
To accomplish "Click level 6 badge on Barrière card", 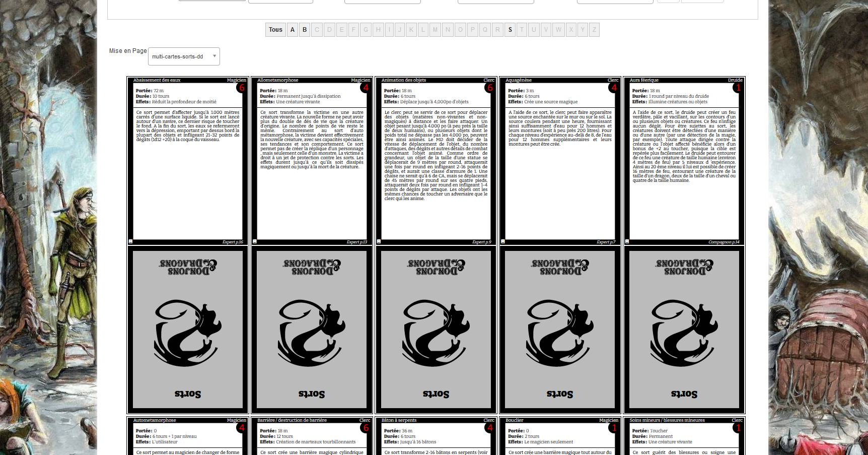I will coord(366,428).
